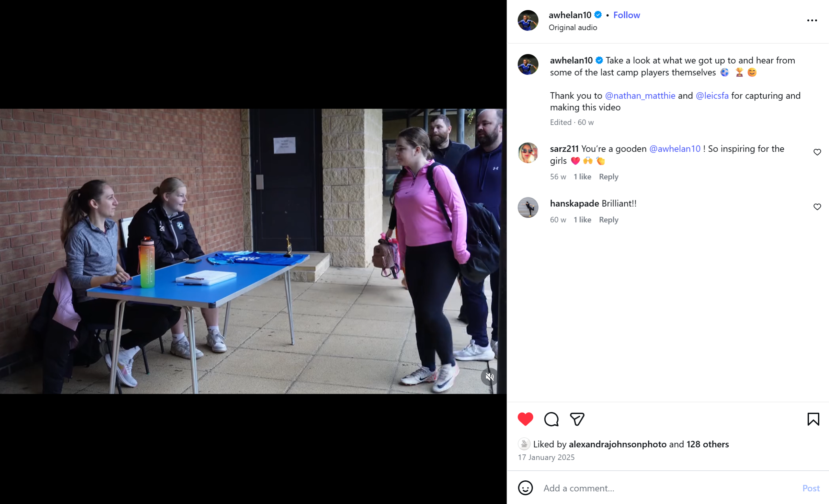Like hanskapade's comment with the heart
Image resolution: width=829 pixels, height=504 pixels.
point(817,207)
